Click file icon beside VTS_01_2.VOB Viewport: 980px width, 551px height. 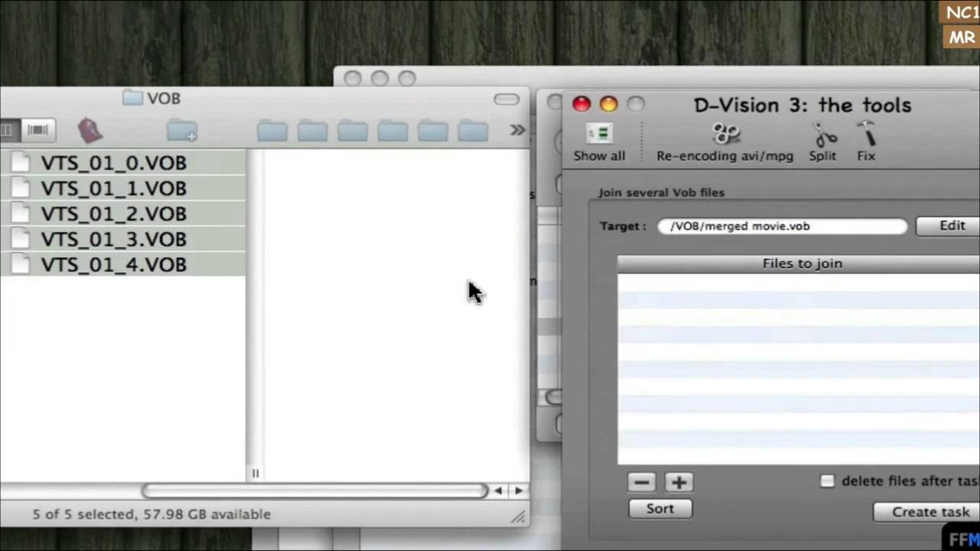(22, 214)
